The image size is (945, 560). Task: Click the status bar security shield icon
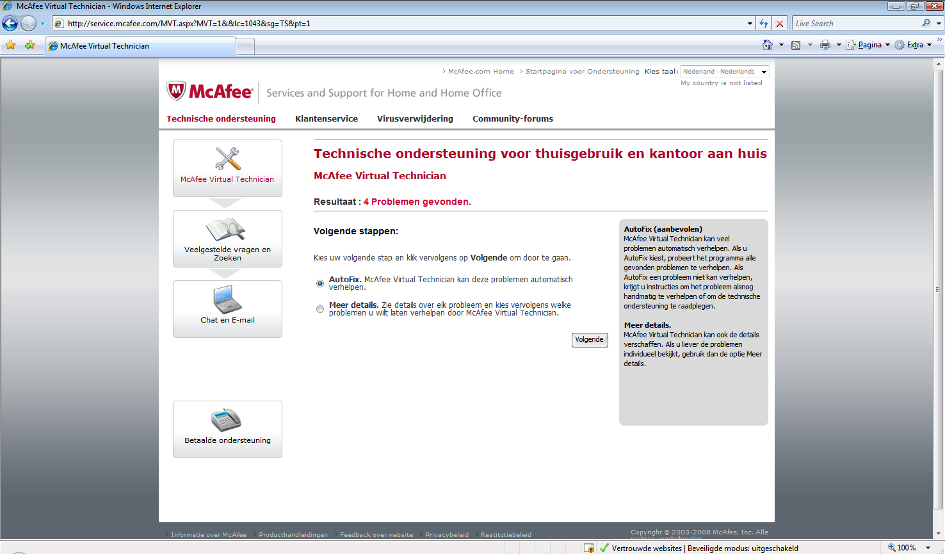(x=589, y=548)
